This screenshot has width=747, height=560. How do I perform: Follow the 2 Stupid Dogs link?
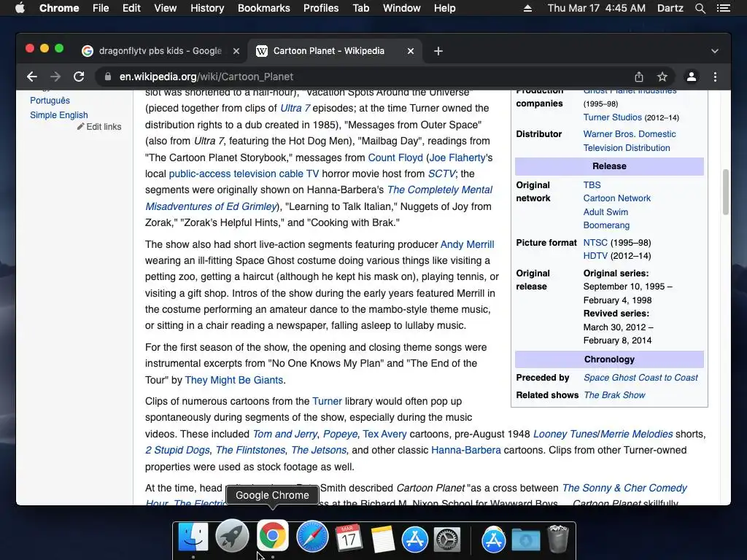[177, 450]
